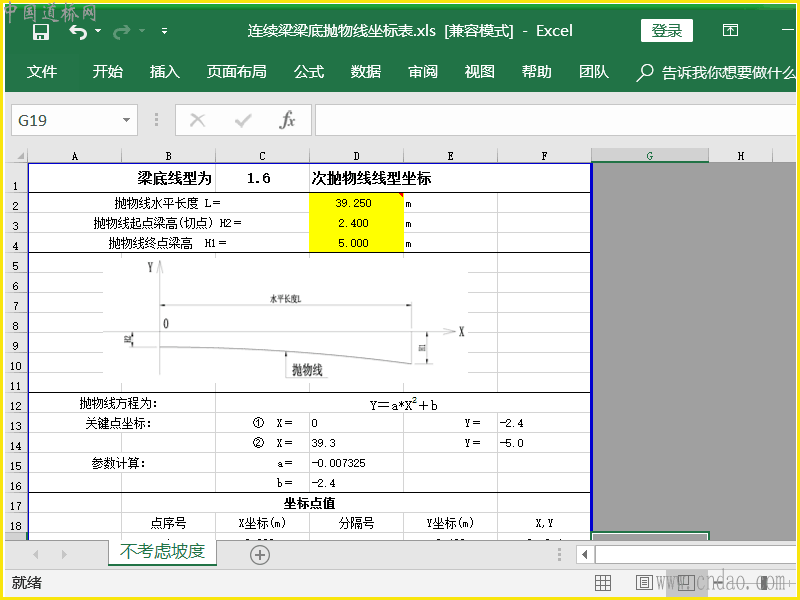Screen dimensions: 800x600
Task: Click the 登录 sign-in button
Action: click(667, 31)
